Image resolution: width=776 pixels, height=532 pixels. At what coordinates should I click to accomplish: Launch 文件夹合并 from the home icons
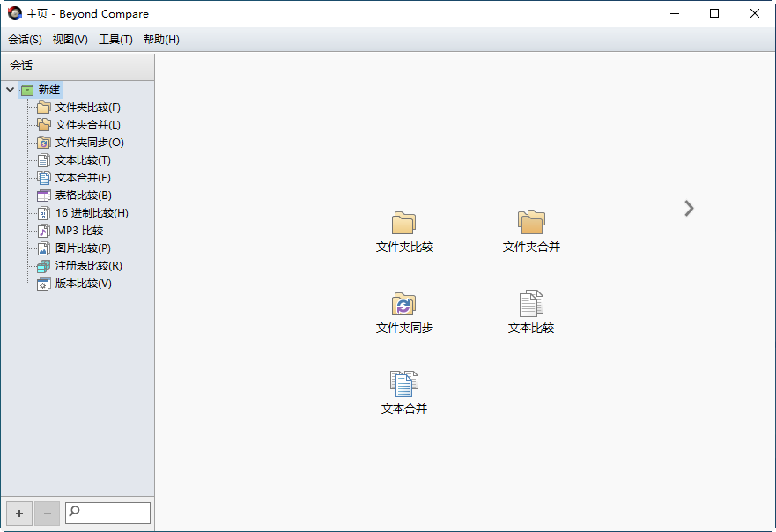tap(531, 222)
